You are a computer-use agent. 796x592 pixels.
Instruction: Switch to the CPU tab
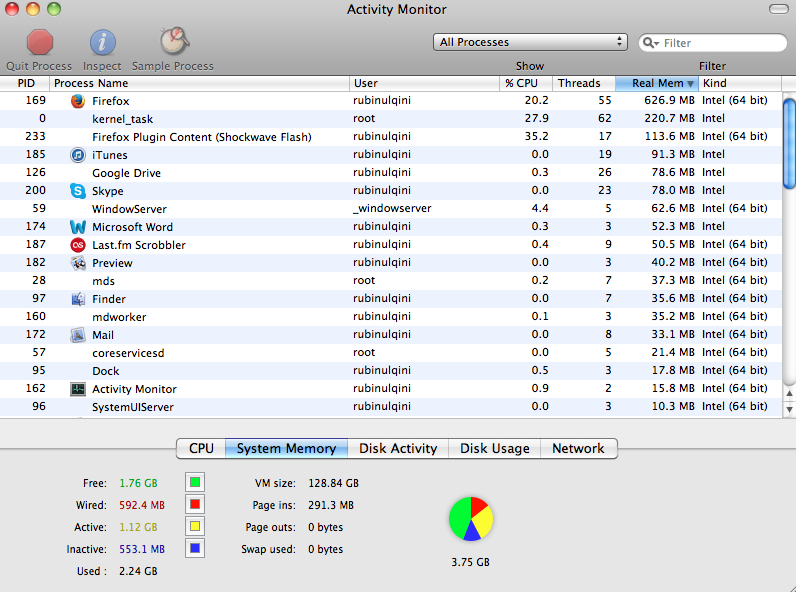[x=201, y=448]
